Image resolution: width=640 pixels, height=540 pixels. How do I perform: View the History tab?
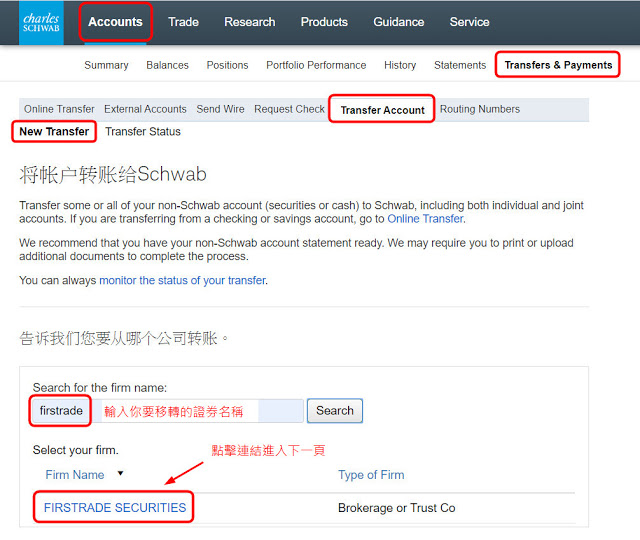400,65
